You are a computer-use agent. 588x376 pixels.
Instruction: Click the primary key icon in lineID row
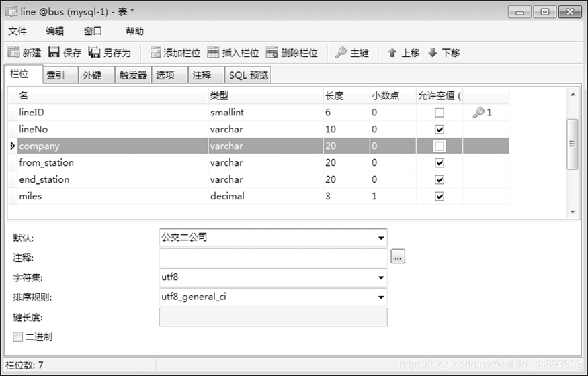479,112
